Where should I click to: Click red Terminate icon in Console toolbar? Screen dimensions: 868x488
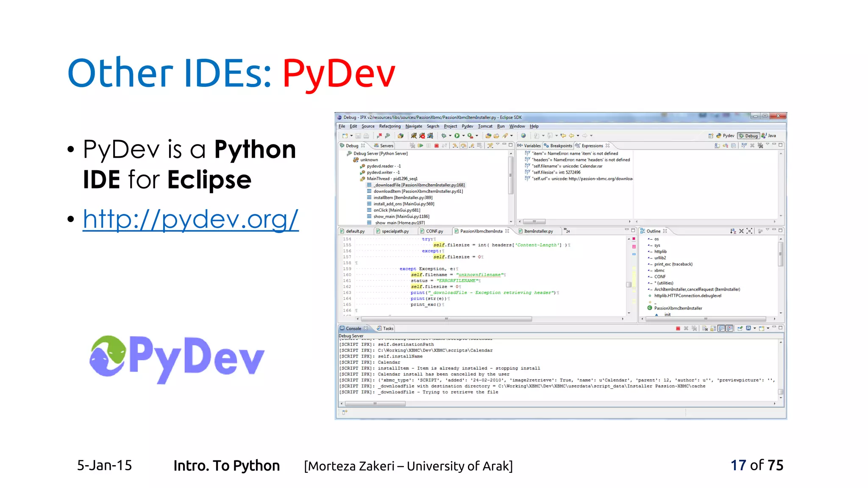tap(678, 328)
